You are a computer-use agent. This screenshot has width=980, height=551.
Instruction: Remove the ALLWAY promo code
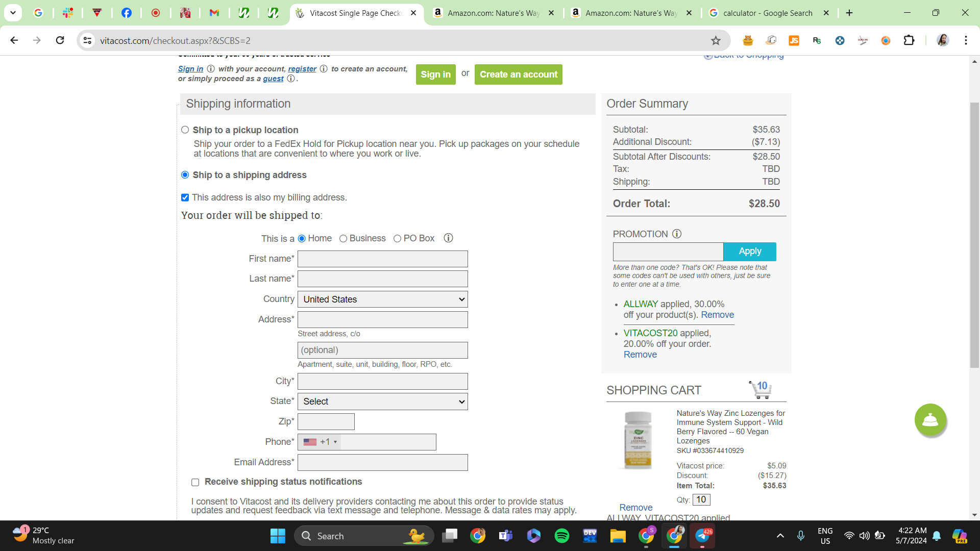click(717, 315)
